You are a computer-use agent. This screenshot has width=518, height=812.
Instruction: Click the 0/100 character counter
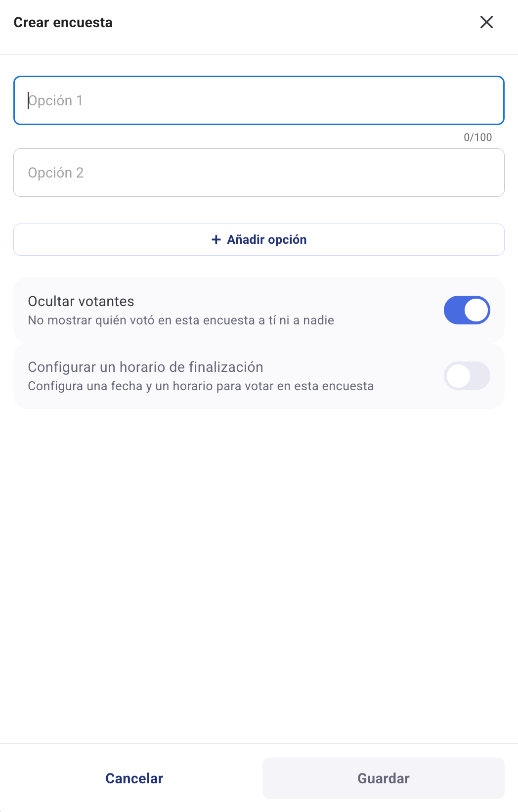tap(477, 137)
